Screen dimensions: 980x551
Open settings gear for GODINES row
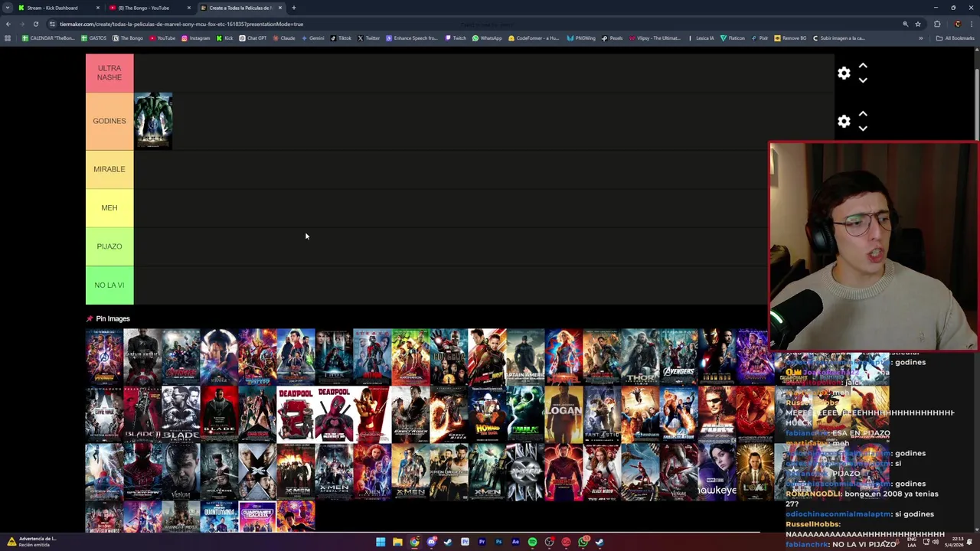pos(844,122)
